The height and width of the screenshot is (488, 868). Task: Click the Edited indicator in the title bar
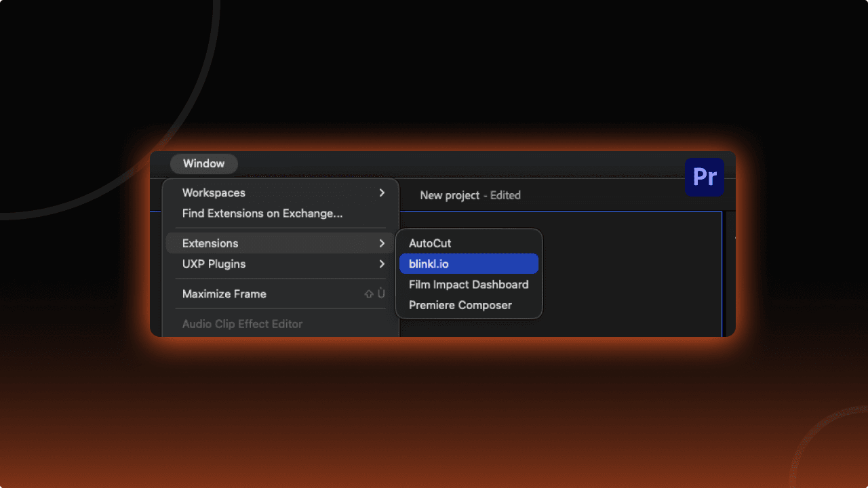point(505,195)
